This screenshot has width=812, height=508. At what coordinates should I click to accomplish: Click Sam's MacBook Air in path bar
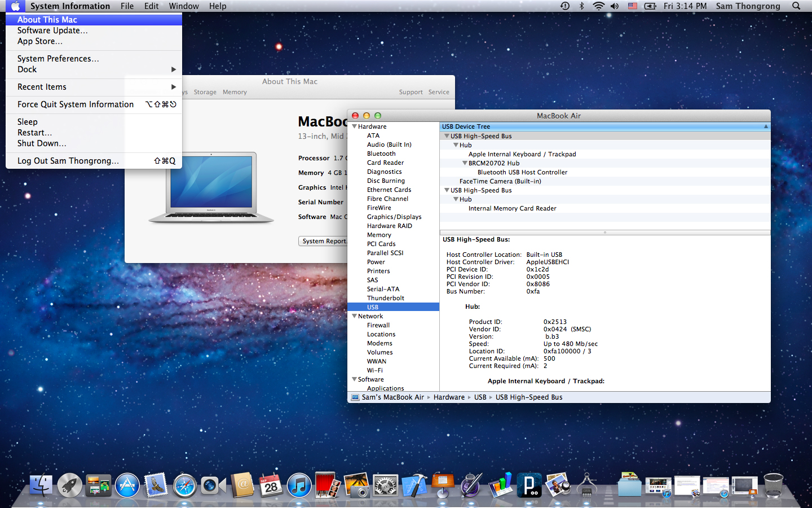(x=388, y=397)
